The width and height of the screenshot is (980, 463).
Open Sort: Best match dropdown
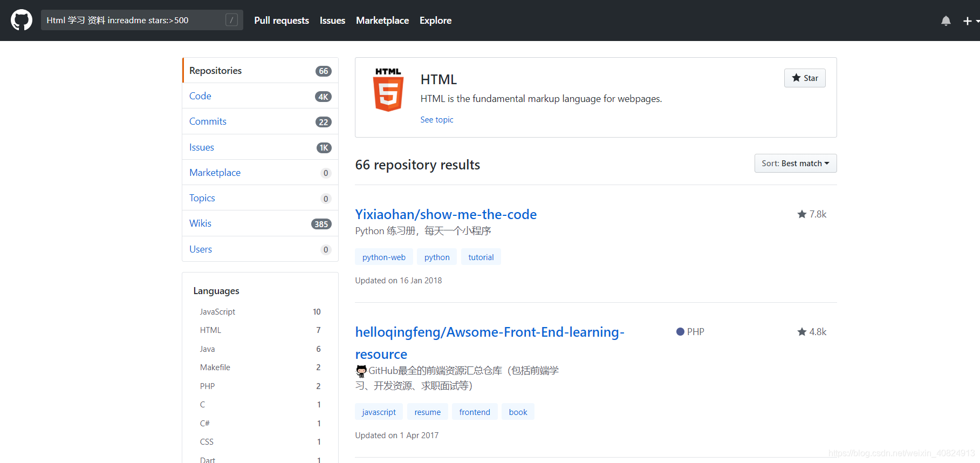[x=796, y=164]
